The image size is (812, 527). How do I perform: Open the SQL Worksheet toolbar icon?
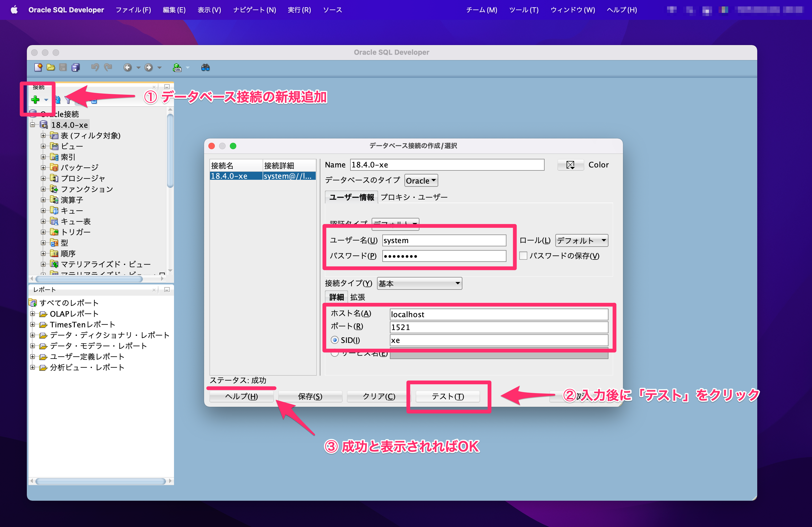[177, 68]
